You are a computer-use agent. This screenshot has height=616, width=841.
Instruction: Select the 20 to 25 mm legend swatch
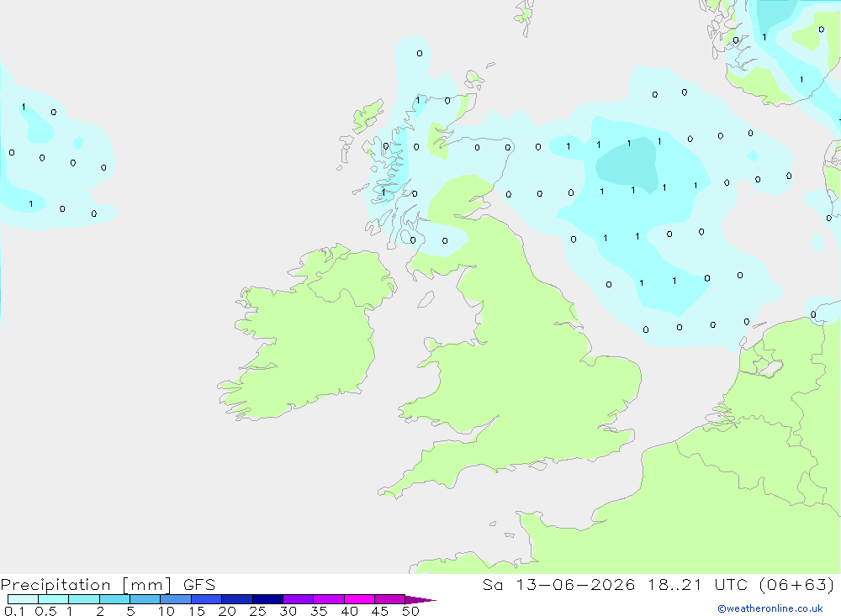point(236,599)
